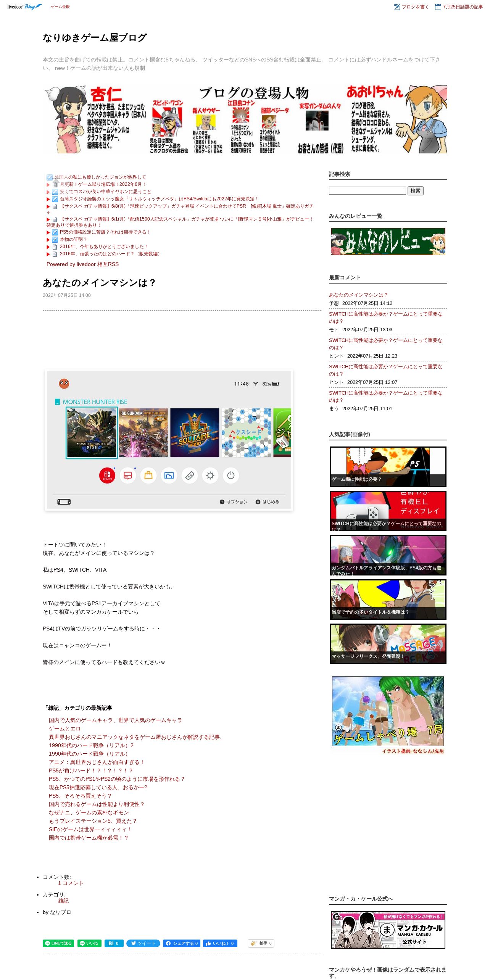The height and width of the screenshot is (980, 490).
Task: Open RSS link about リトルウィッチノベタ
Action: point(159,199)
